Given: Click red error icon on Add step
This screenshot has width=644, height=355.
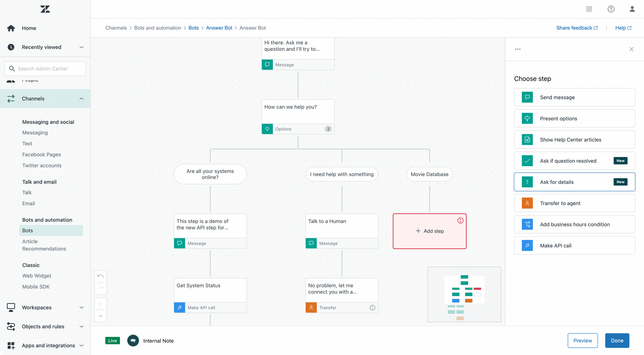Looking at the screenshot, I should coord(460,221).
